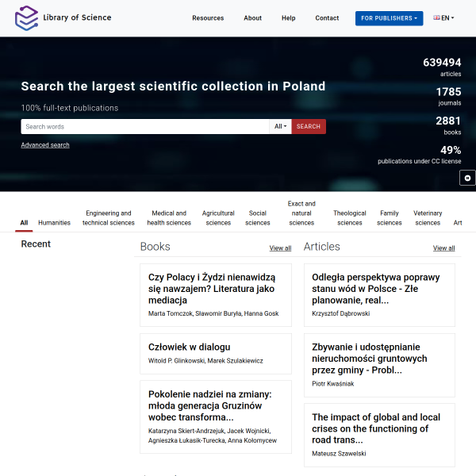Click the Library of Science logo icon

click(x=26, y=18)
